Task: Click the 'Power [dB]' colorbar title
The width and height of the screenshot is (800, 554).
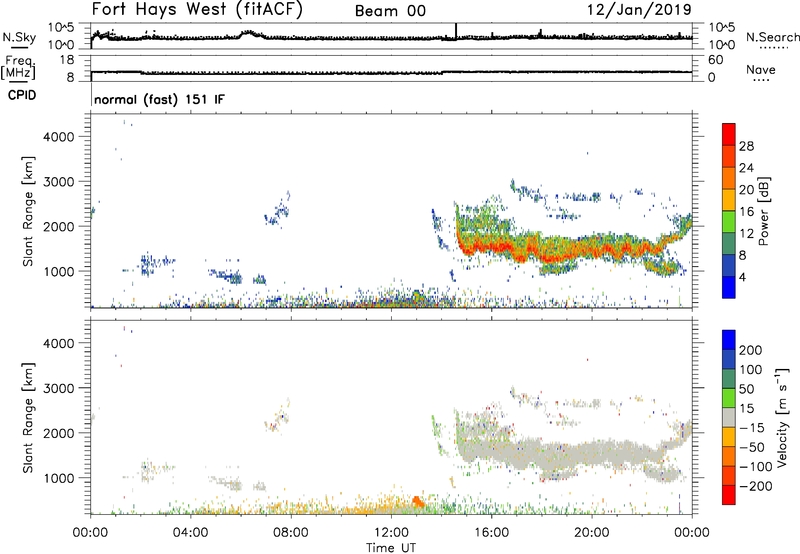Action: 764,211
